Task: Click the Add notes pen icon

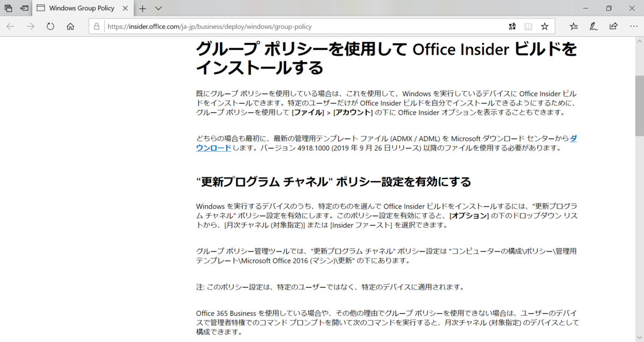Action: click(594, 26)
